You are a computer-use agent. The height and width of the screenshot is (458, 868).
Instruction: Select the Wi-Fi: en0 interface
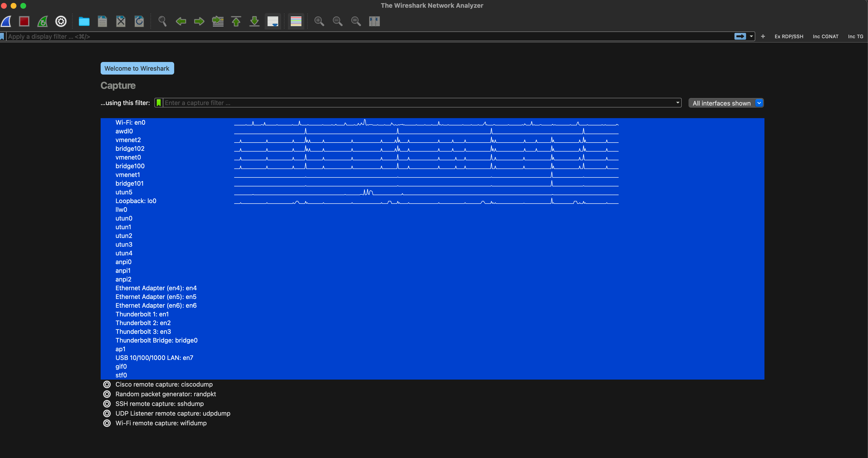point(432,122)
